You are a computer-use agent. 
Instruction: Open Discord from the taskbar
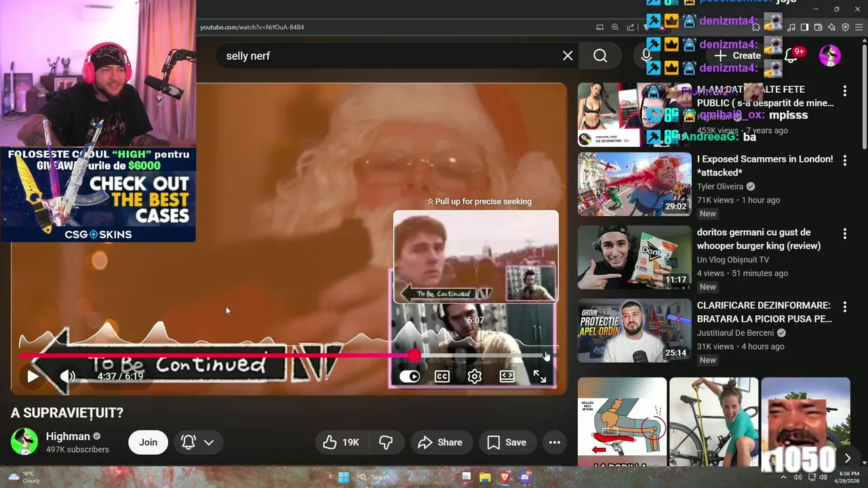pos(524,477)
